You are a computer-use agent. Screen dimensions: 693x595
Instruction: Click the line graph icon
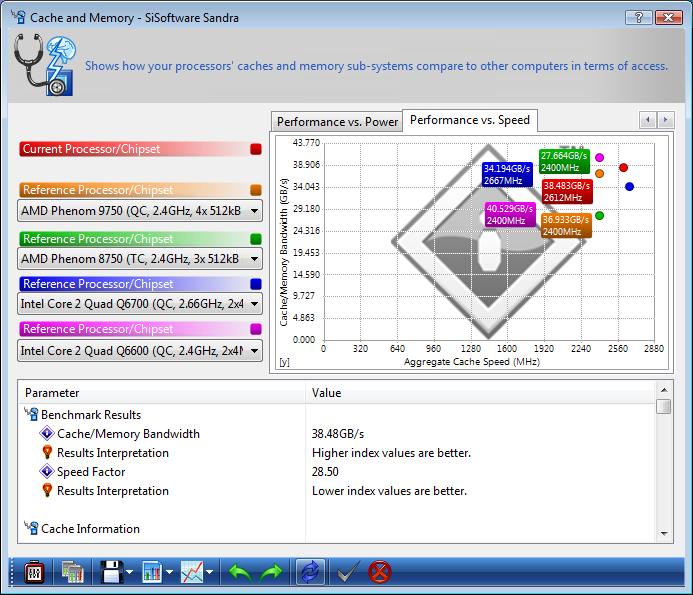coord(192,572)
